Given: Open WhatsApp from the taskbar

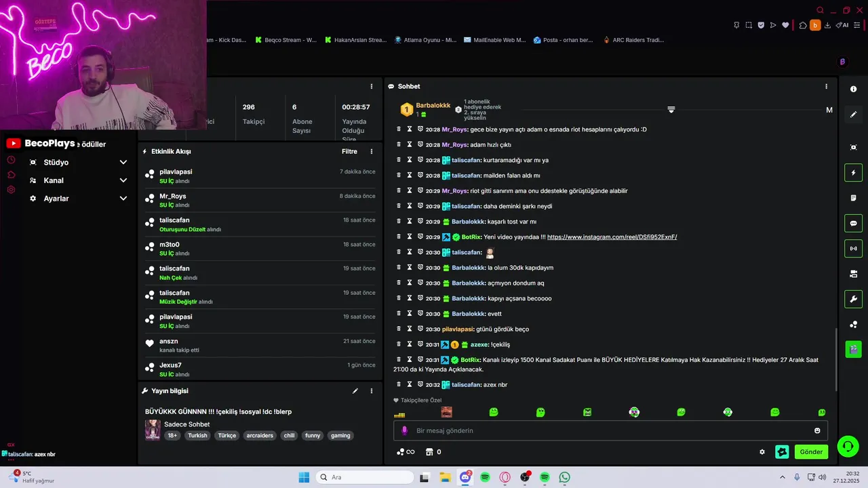Looking at the screenshot, I should [564, 477].
